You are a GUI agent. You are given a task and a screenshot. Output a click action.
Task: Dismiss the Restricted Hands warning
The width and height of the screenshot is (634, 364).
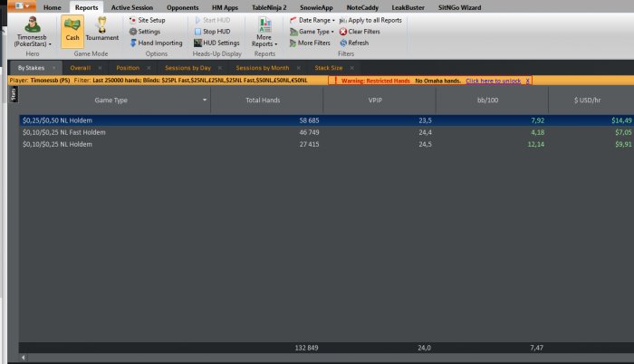[527, 81]
